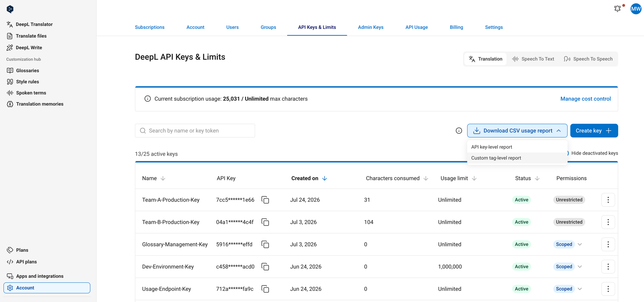Click the DeepL logo icon

point(10,9)
